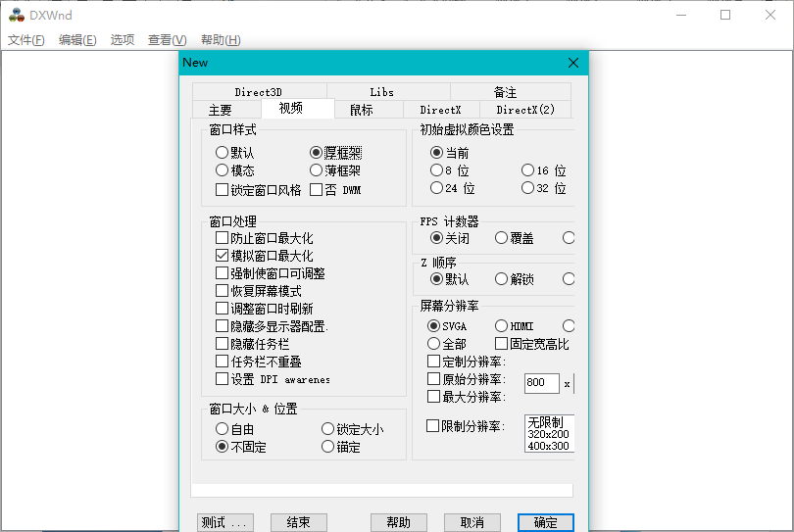Screen dimensions: 794x532
Task: Maximize the DXWnd main window
Action: [x=725, y=15]
